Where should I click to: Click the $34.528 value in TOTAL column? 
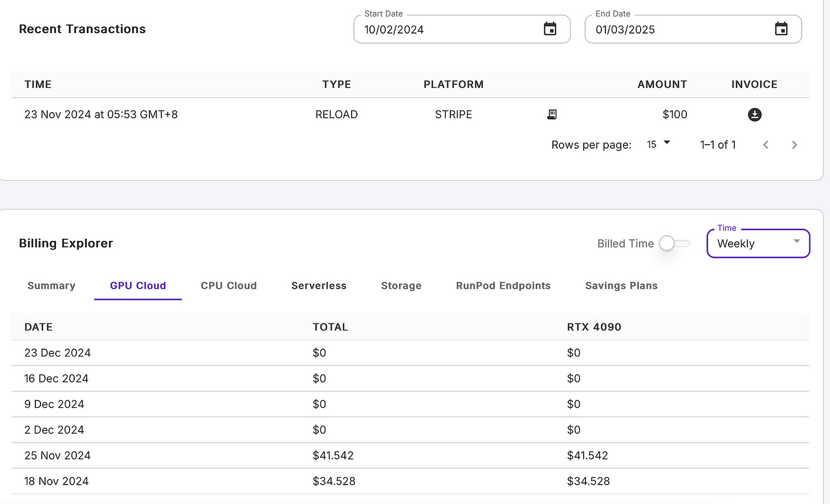(x=334, y=481)
